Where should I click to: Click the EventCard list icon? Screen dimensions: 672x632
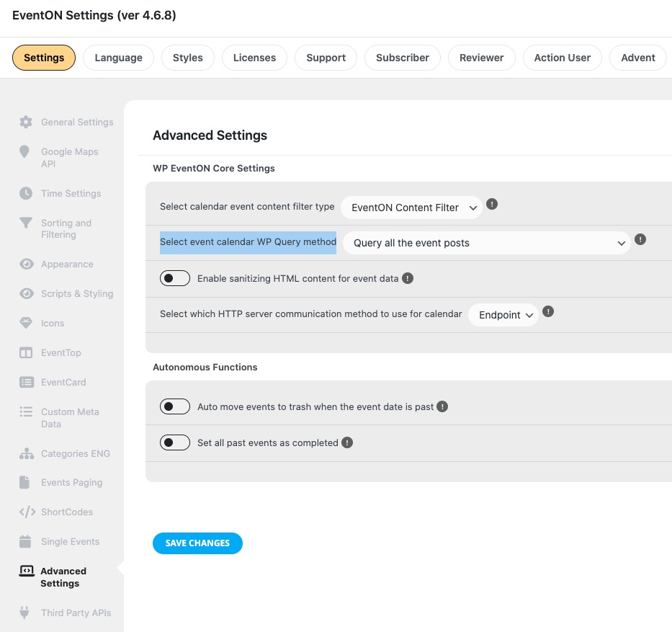(27, 382)
